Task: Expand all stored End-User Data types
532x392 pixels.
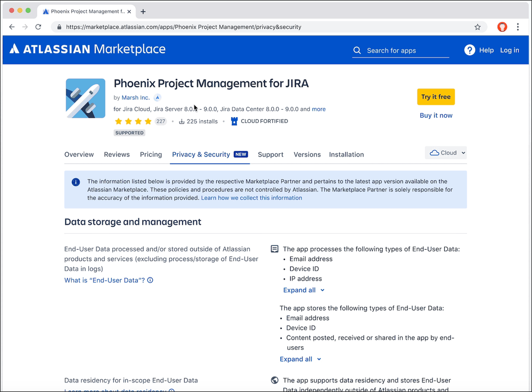Action: point(300,359)
